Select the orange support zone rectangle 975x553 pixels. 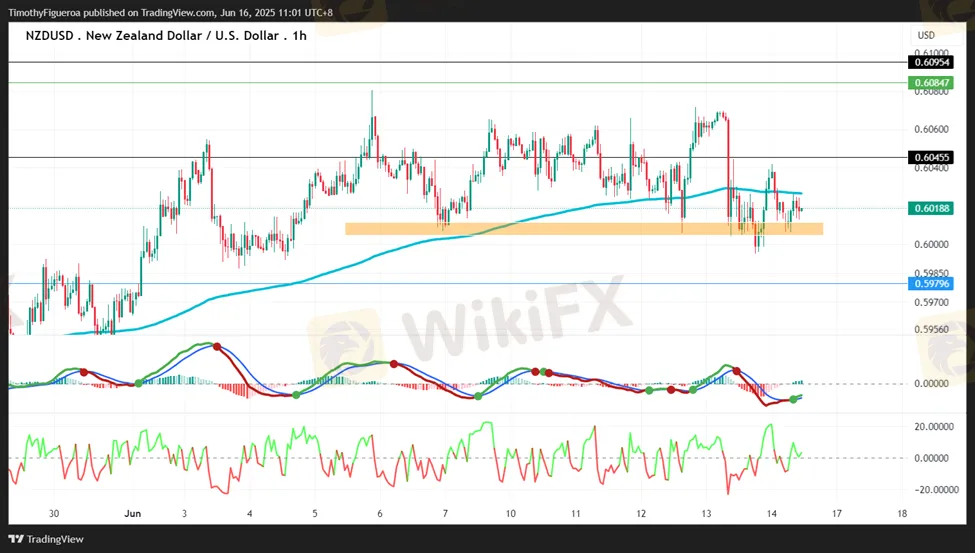583,229
